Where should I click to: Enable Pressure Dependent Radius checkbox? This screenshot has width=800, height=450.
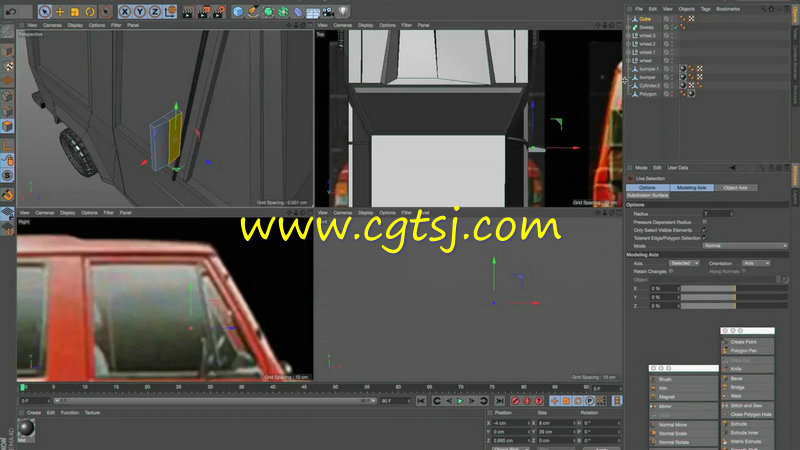(x=705, y=222)
